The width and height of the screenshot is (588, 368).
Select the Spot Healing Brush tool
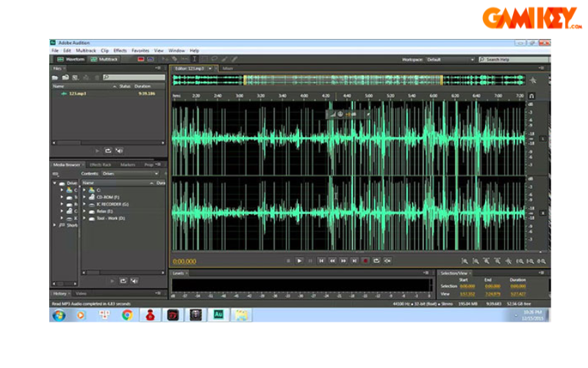click(x=234, y=59)
